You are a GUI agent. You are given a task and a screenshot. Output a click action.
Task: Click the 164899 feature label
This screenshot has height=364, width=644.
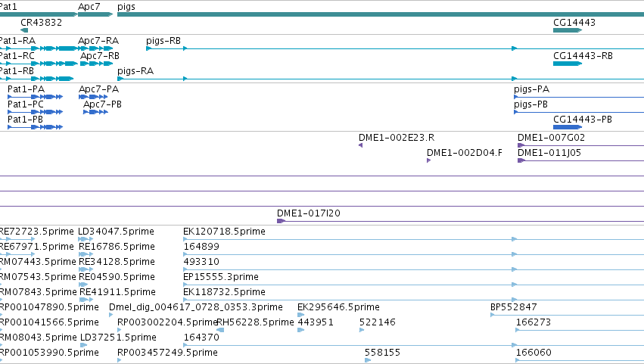[201, 247]
